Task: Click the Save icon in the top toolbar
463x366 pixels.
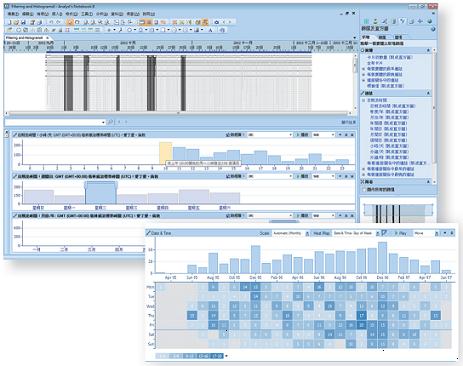Action: [23, 22]
